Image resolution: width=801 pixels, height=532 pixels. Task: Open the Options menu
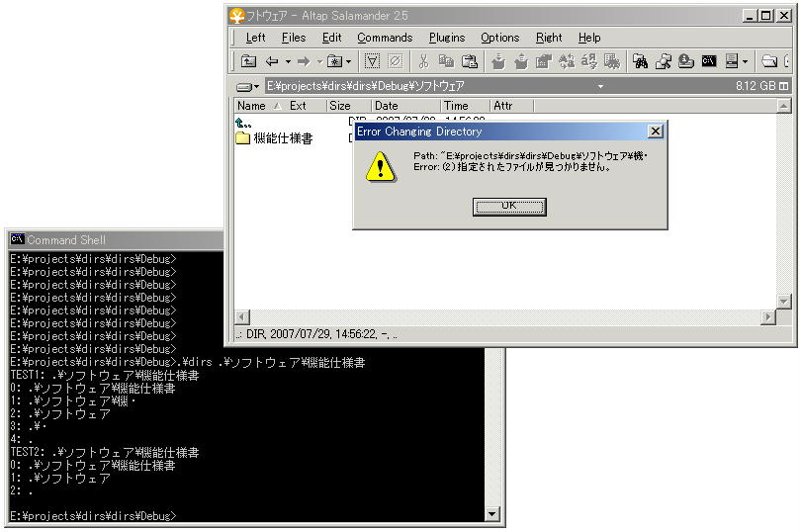pos(499,38)
